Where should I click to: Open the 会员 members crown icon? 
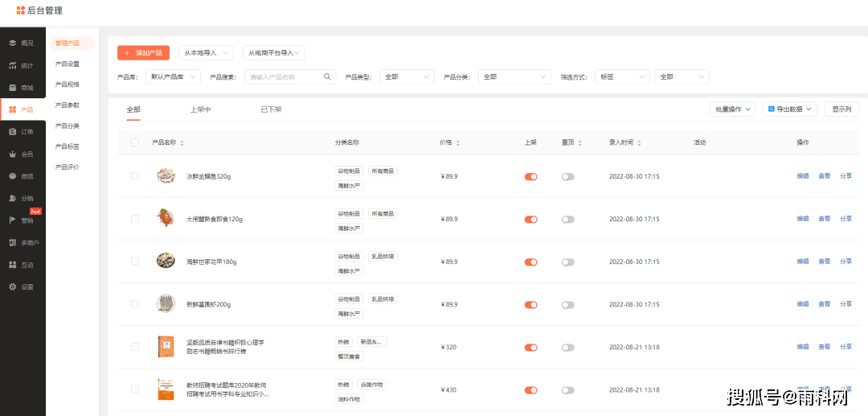point(13,154)
